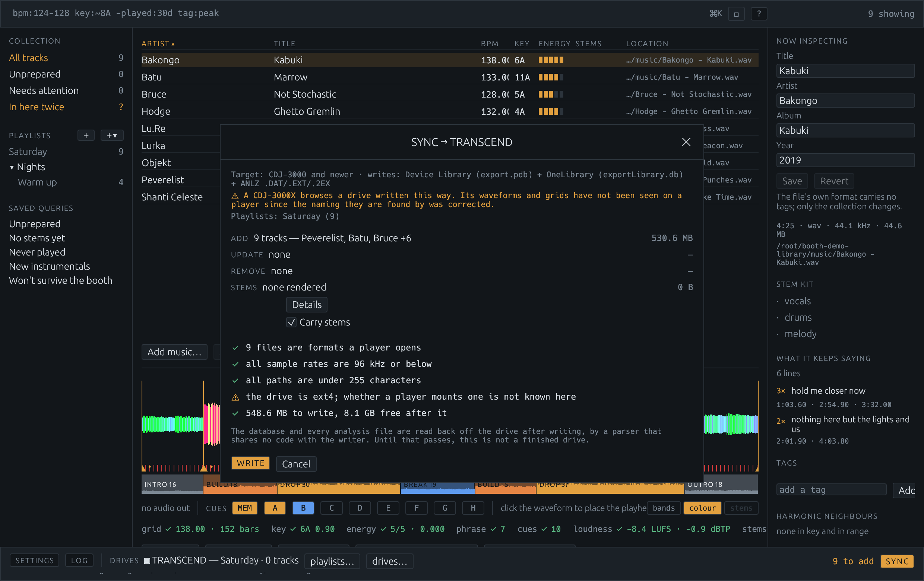Select the Batu – Marrow track row
Screen dimensions: 924x581
450,77
